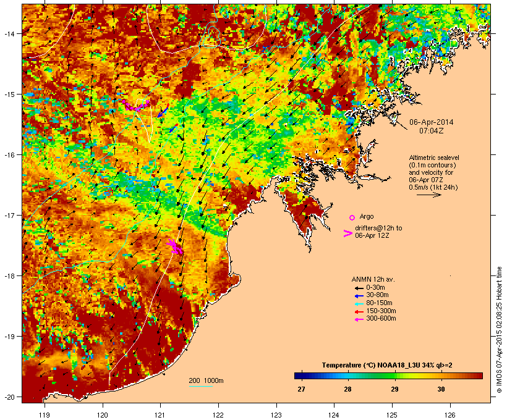This screenshot has width=507, height=420.
Task: Click the drifters@12h to label
Action: click(378, 228)
